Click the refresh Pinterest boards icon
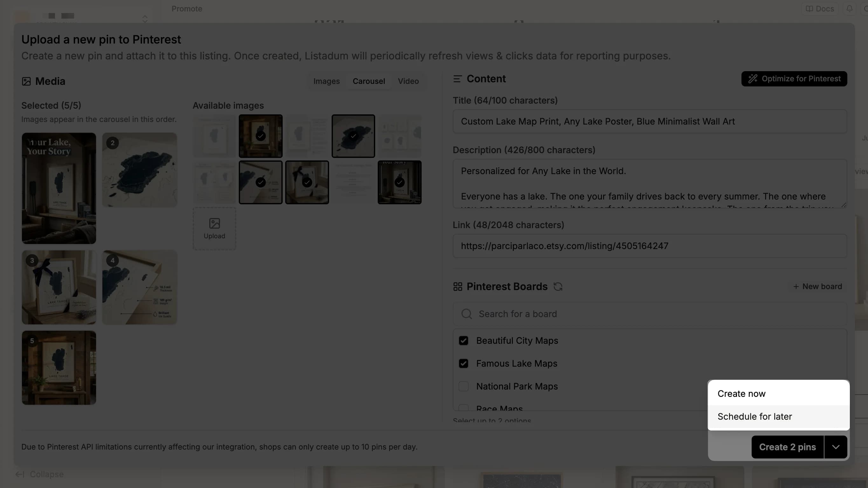 (x=558, y=287)
